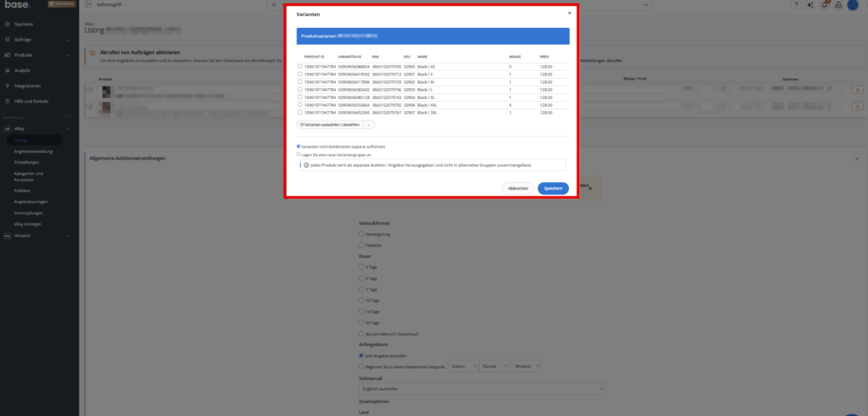Viewport: 868px width, 416px height.
Task: Collapse the Allgemeine Auktionseinstellungen section
Action: click(x=856, y=158)
